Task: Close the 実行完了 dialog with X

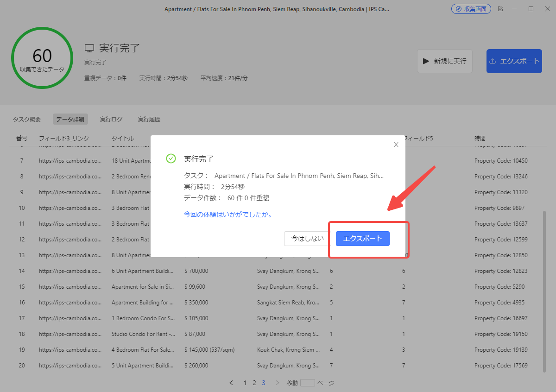Action: (x=396, y=145)
